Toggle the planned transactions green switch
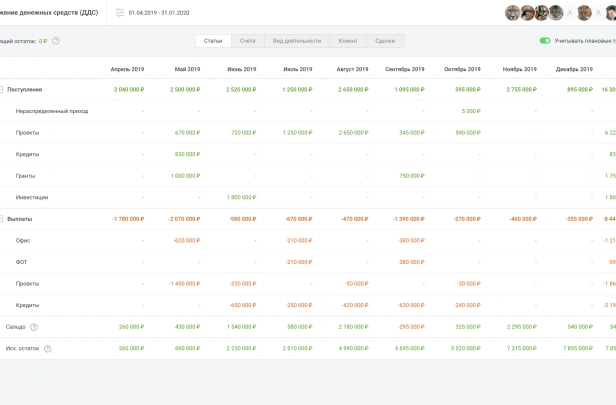This screenshot has width=616, height=405. point(545,41)
